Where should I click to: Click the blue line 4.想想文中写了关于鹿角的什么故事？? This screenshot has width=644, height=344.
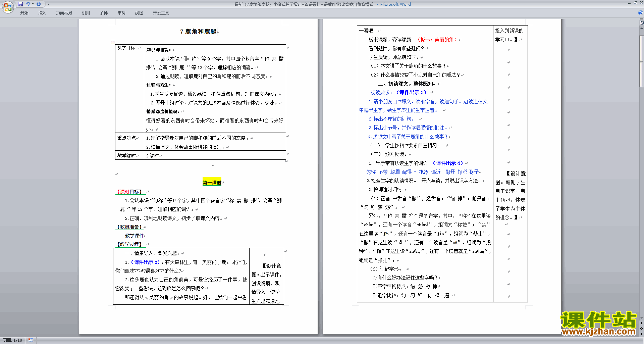point(408,137)
